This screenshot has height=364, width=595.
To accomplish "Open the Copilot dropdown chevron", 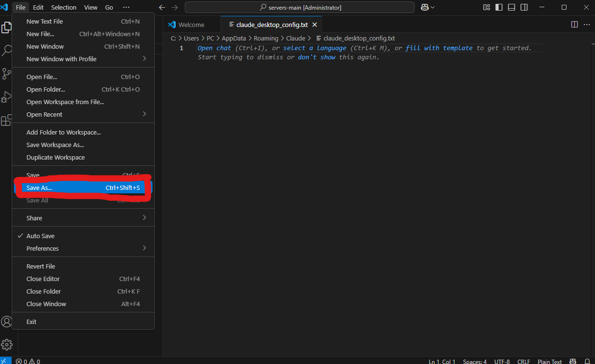I will [x=432, y=7].
